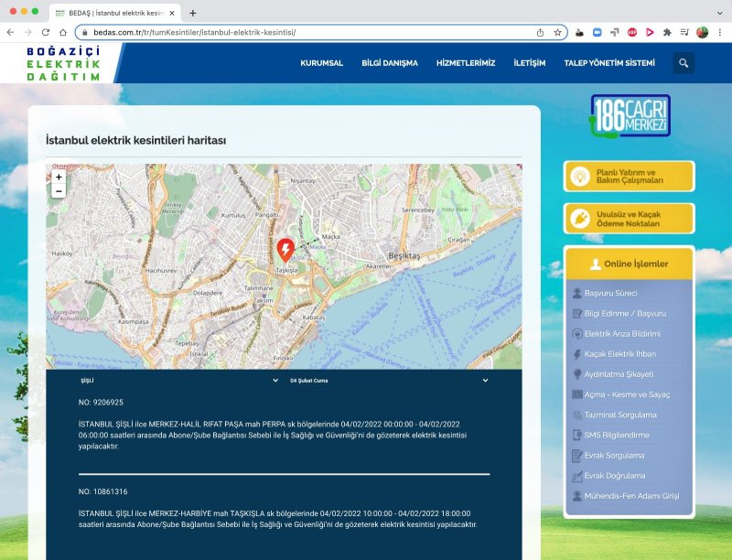The width and height of the screenshot is (732, 560).
Task: Expand the ŞİŞLİ district dropdown
Action: coord(179,381)
